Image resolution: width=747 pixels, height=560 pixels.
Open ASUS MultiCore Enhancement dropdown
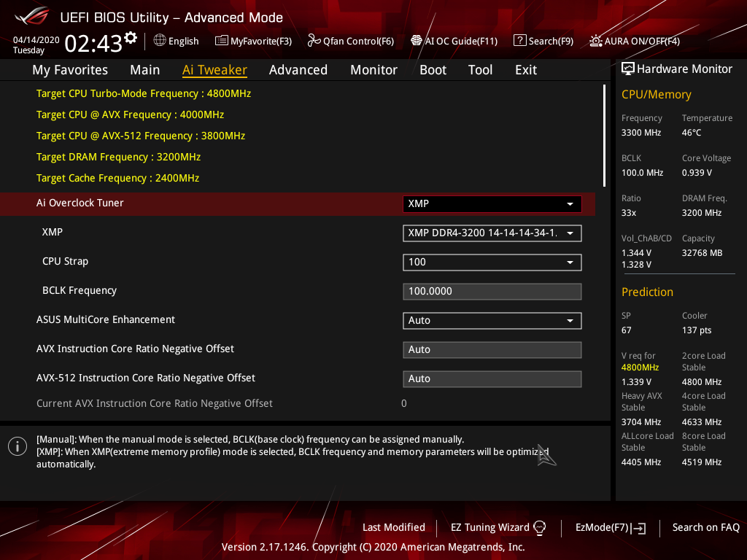492,321
